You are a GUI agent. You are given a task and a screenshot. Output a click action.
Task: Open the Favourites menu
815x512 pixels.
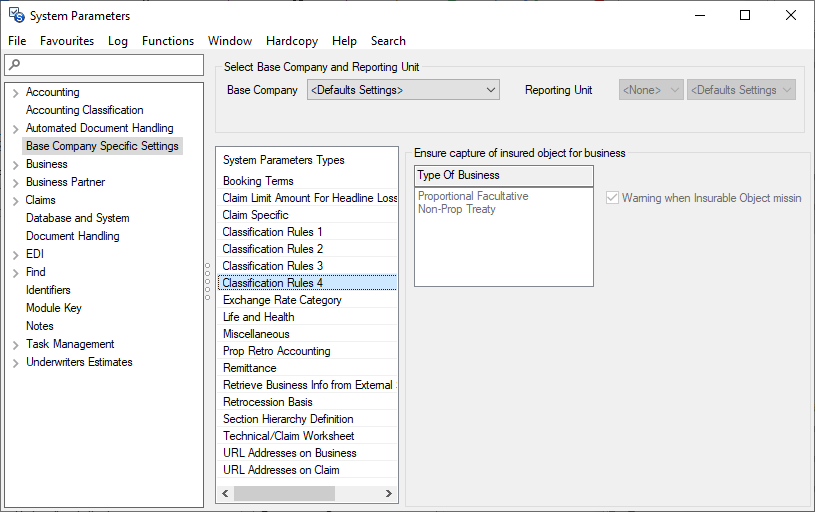(x=67, y=41)
